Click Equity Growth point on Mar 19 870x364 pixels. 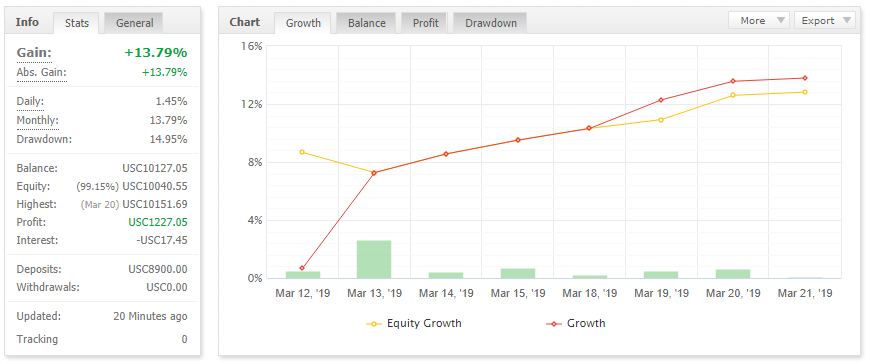point(661,120)
